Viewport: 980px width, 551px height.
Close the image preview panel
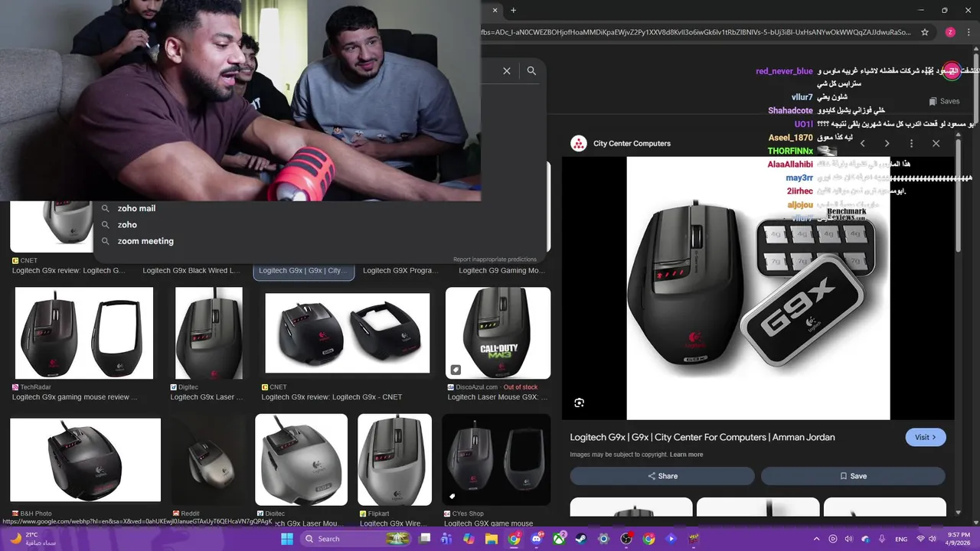[x=936, y=143]
